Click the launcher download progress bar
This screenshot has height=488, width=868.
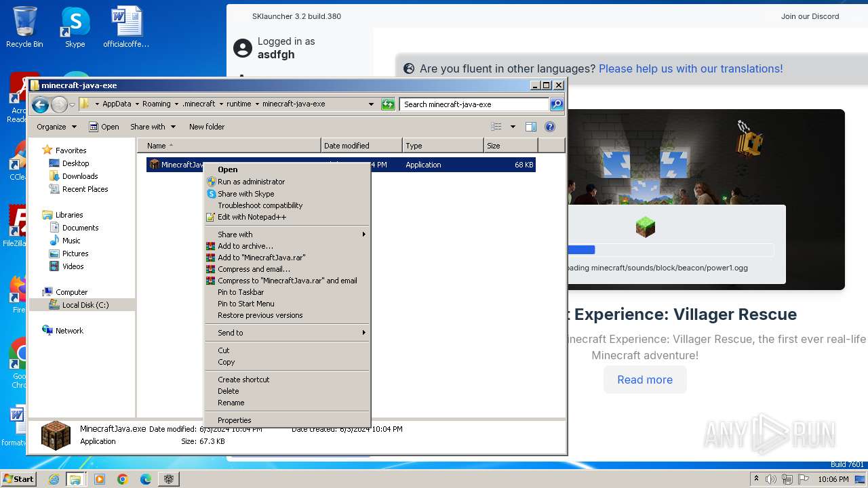pos(671,250)
